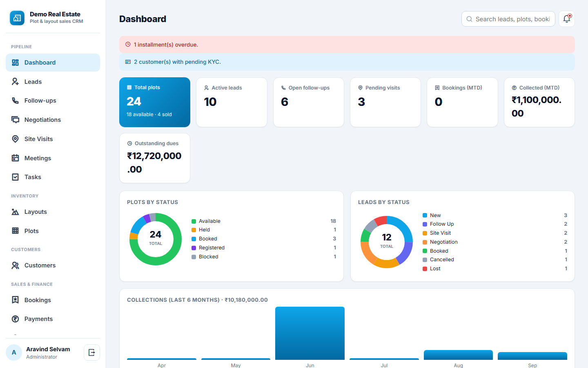Image resolution: width=588 pixels, height=368 pixels.
Task: Click the Negotiations chat icon
Action: coord(16,120)
